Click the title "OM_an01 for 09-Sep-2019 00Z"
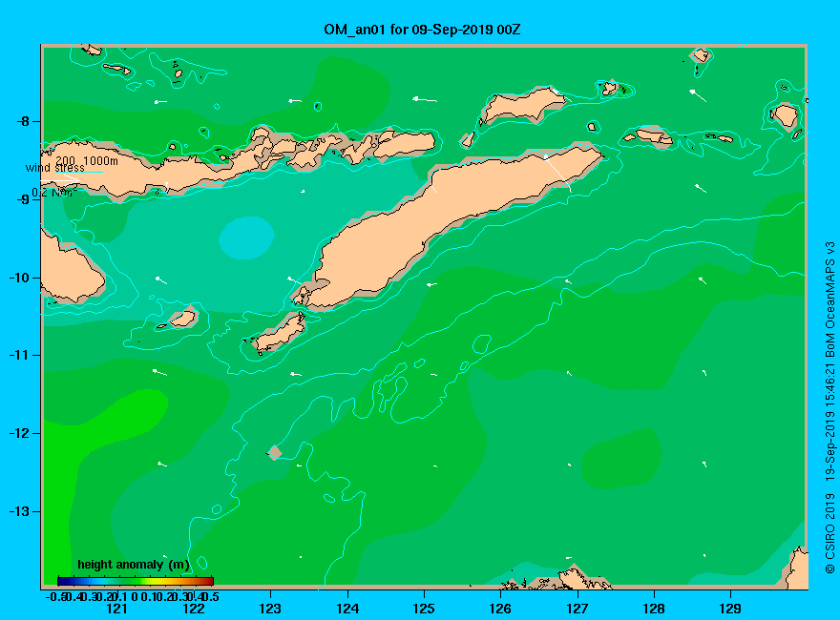840x620 pixels. tap(422, 30)
